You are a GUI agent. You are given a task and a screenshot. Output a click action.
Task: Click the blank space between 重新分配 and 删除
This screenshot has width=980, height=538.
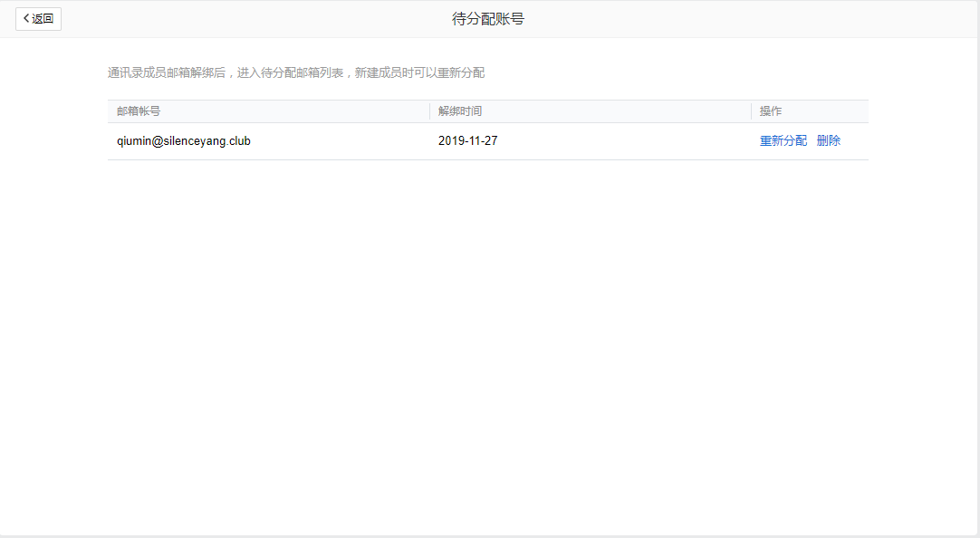812,141
